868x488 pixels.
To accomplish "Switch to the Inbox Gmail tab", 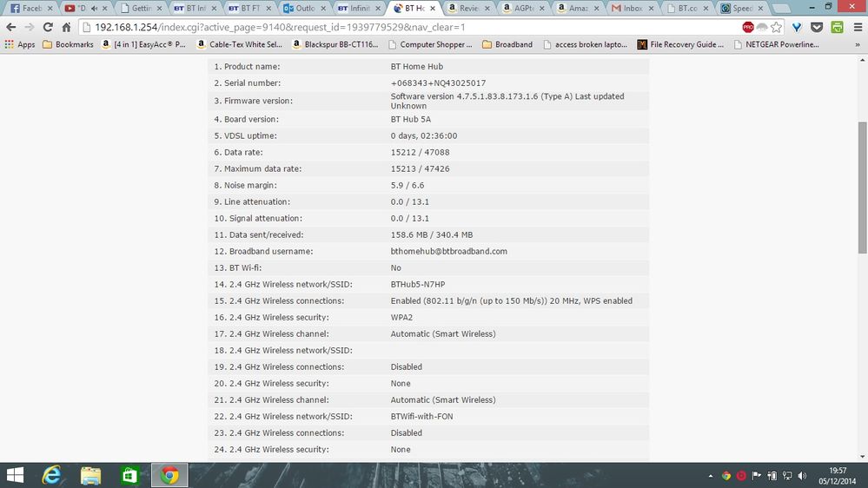I will (x=633, y=9).
